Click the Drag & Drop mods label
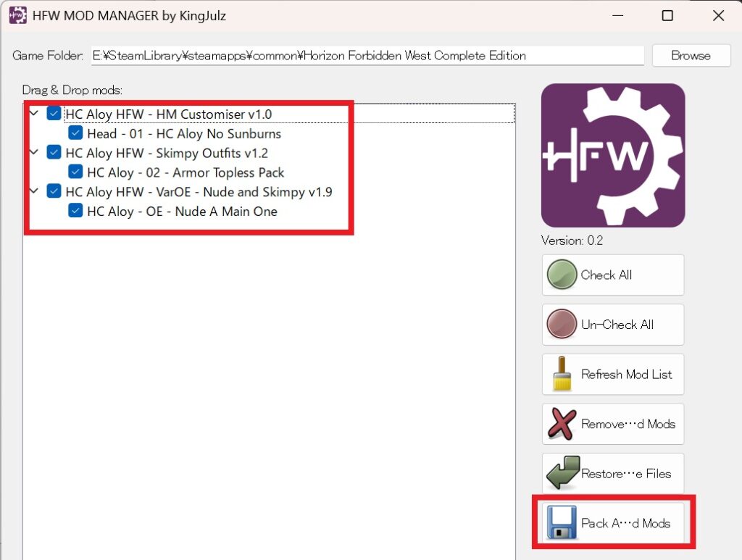 tap(72, 90)
